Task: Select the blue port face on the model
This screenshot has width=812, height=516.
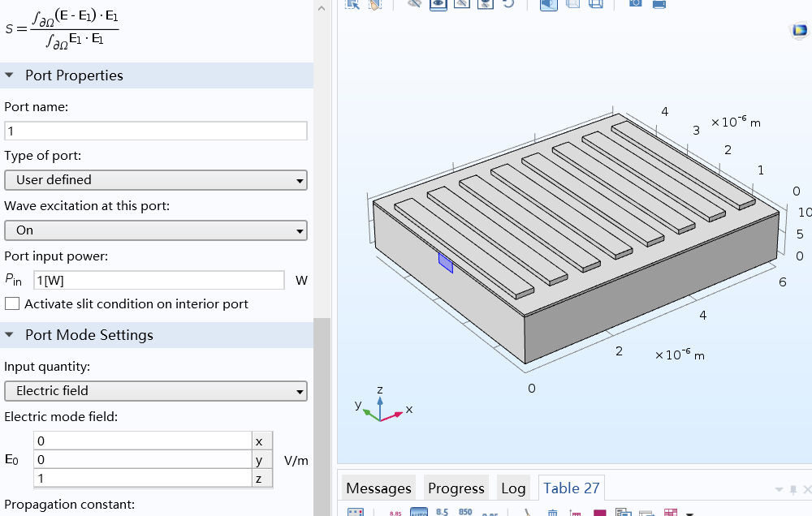Action: point(446,262)
